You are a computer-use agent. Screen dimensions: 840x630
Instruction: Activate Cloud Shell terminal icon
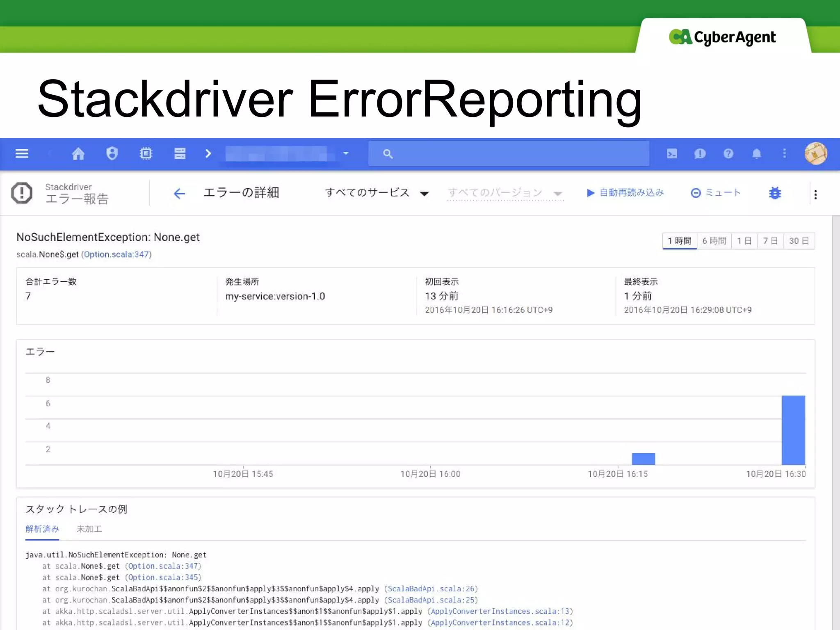(672, 153)
